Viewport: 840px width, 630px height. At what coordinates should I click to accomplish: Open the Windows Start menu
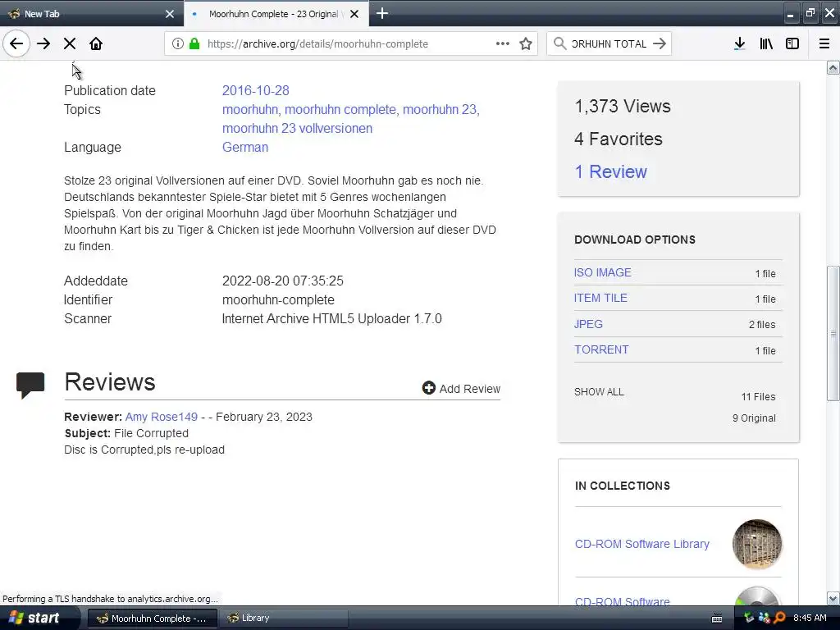pyautogui.click(x=39, y=619)
